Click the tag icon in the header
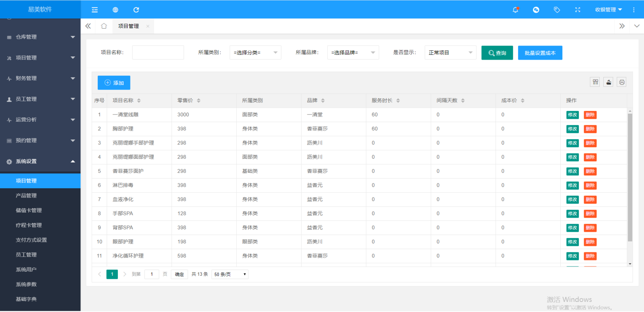 [x=557, y=10]
